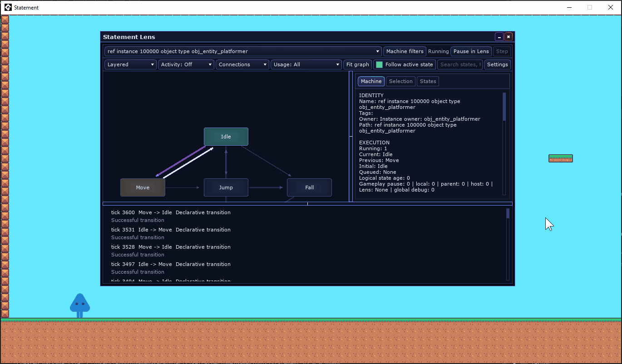Close the Statement Lens panel
Image resolution: width=622 pixels, height=364 pixels.
pyautogui.click(x=508, y=37)
